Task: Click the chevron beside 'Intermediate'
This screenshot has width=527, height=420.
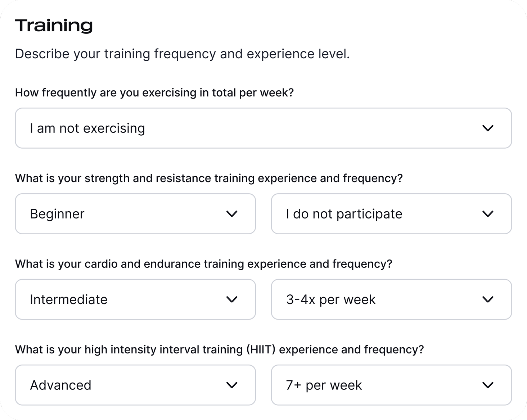Action: (x=232, y=299)
